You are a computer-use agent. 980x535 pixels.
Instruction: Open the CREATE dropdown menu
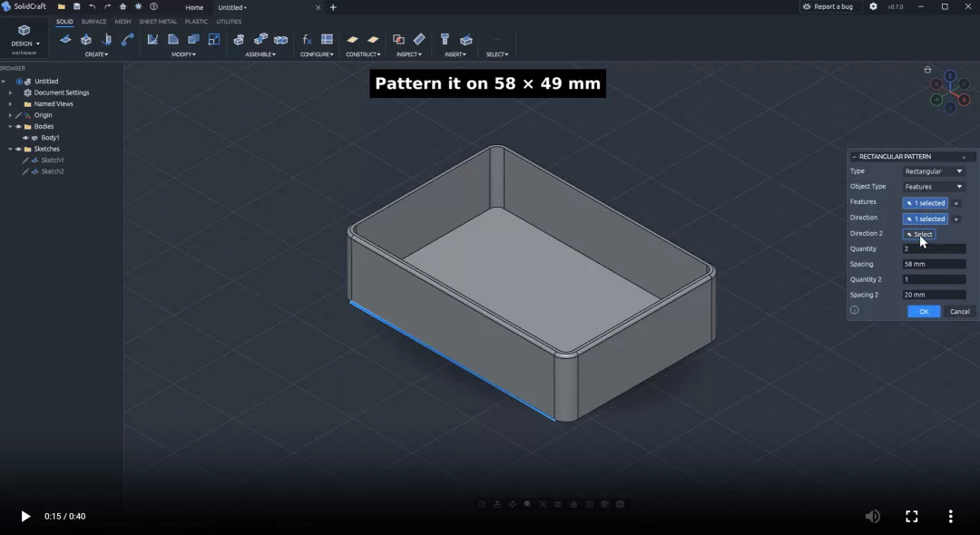tap(96, 54)
